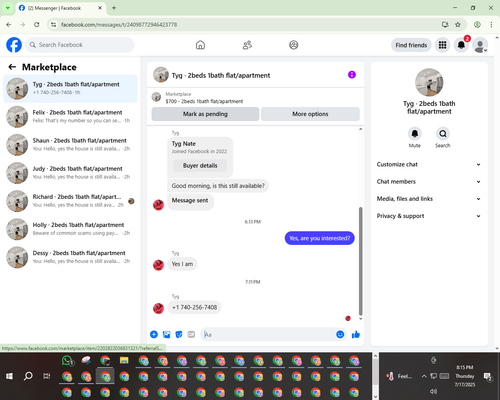This screenshot has width=500, height=400.
Task: Open a new browser tab
Action: tap(114, 8)
